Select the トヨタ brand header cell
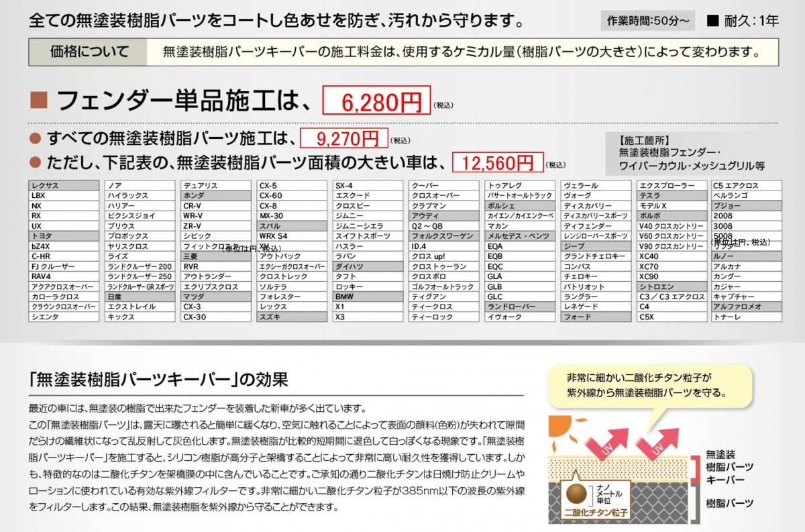The height and width of the screenshot is (532, 805). pos(64,236)
